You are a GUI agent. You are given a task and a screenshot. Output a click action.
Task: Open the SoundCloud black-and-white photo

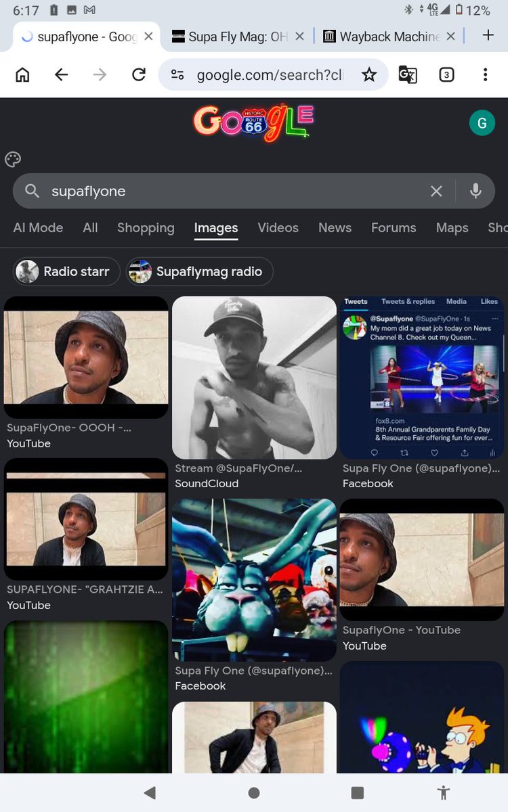pos(254,378)
